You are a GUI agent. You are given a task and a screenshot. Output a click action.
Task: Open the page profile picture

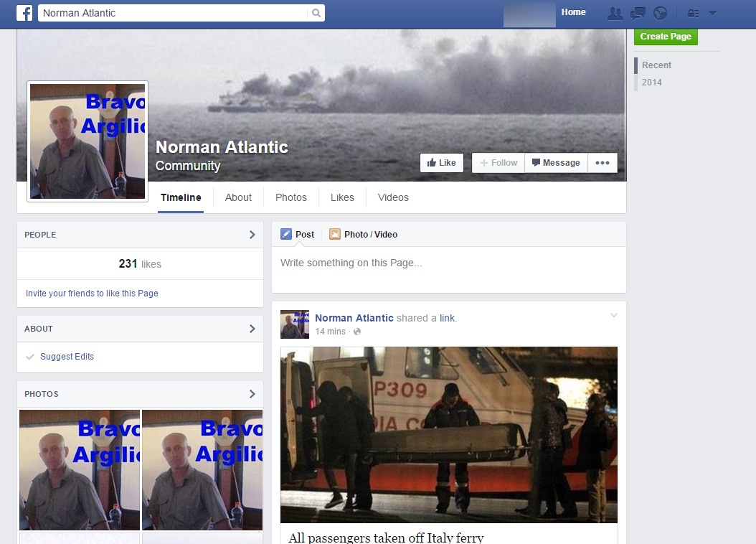[88, 141]
